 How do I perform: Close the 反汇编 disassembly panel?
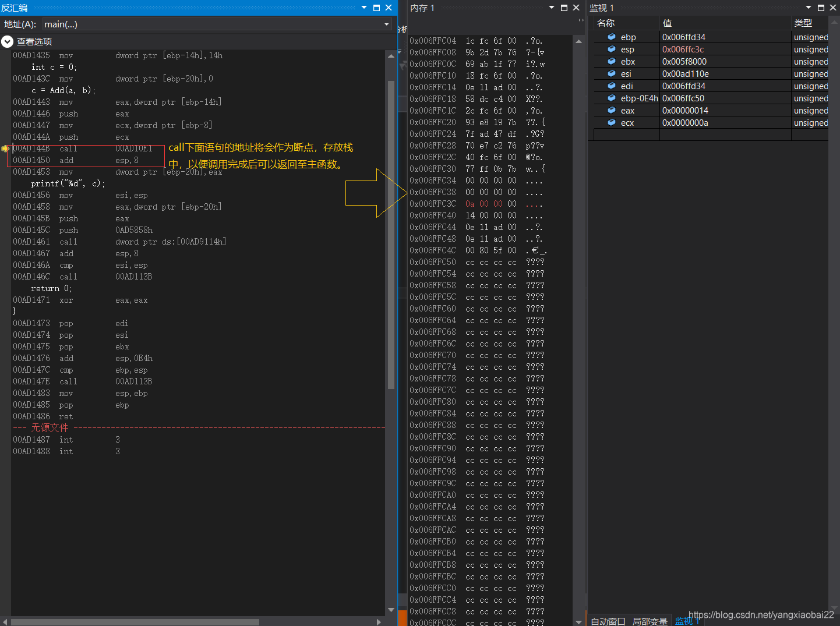tap(389, 8)
